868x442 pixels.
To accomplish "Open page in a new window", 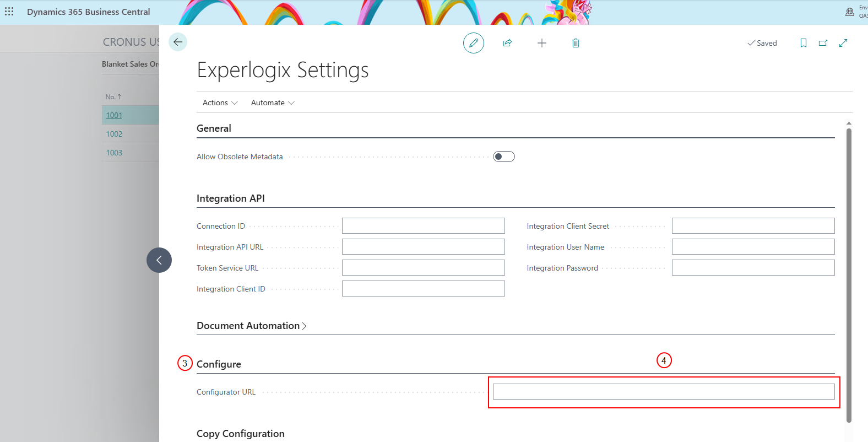I will coord(823,43).
